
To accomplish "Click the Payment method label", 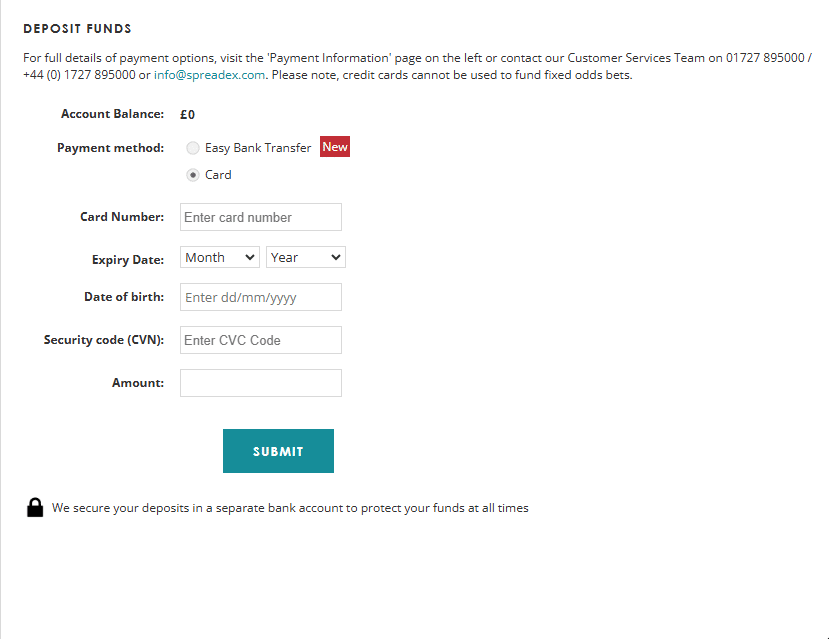I will [x=110, y=148].
